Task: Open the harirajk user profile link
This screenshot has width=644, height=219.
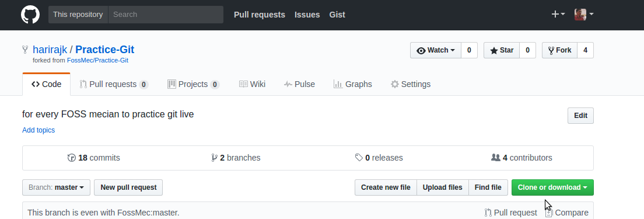Action: coord(50,50)
